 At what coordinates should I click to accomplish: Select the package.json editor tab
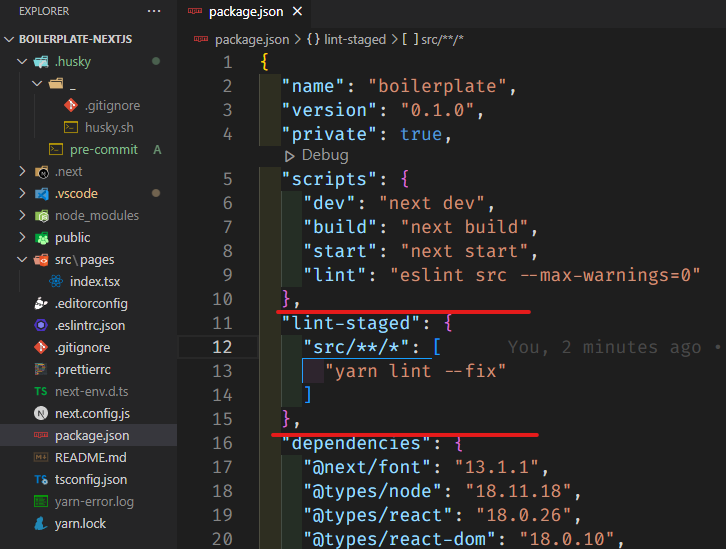tap(245, 12)
